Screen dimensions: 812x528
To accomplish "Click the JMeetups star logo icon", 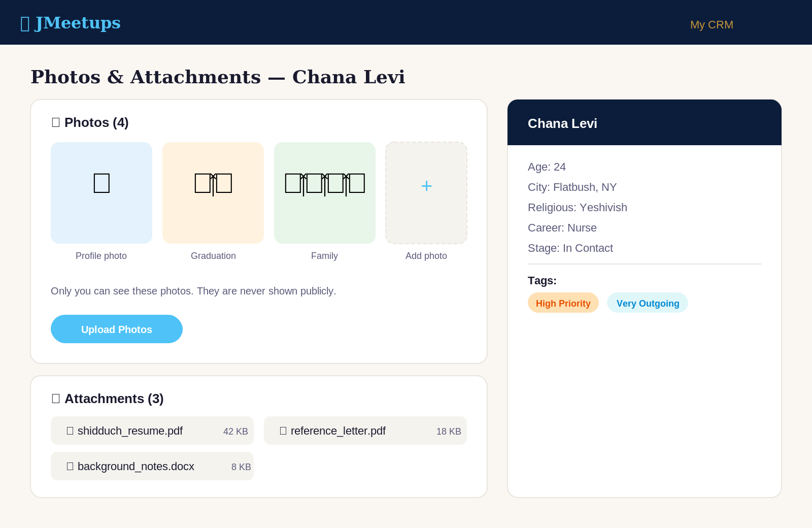I will [x=24, y=23].
